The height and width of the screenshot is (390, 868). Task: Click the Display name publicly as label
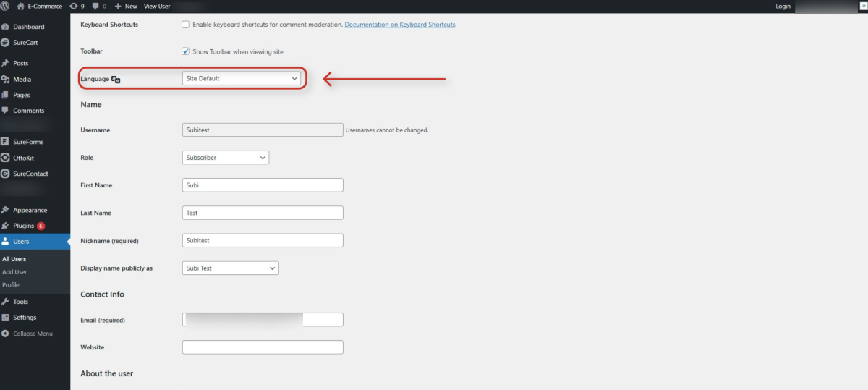[x=116, y=268]
